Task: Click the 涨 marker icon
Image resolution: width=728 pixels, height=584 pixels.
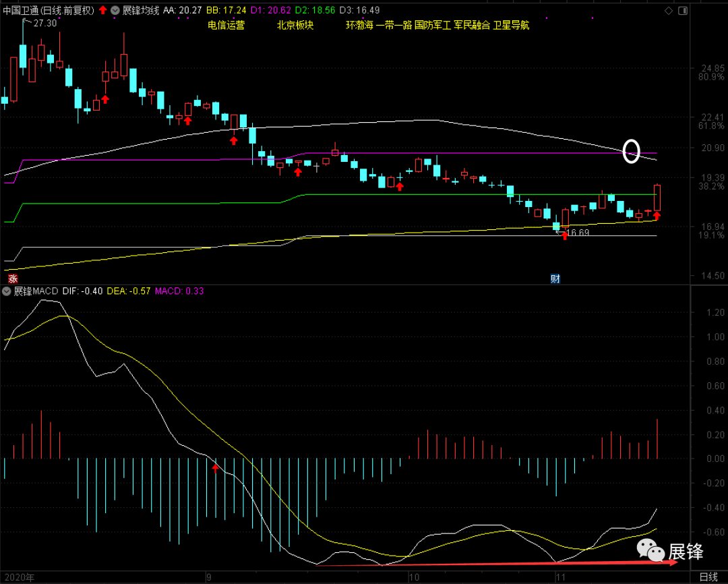Action: pyautogui.click(x=13, y=279)
